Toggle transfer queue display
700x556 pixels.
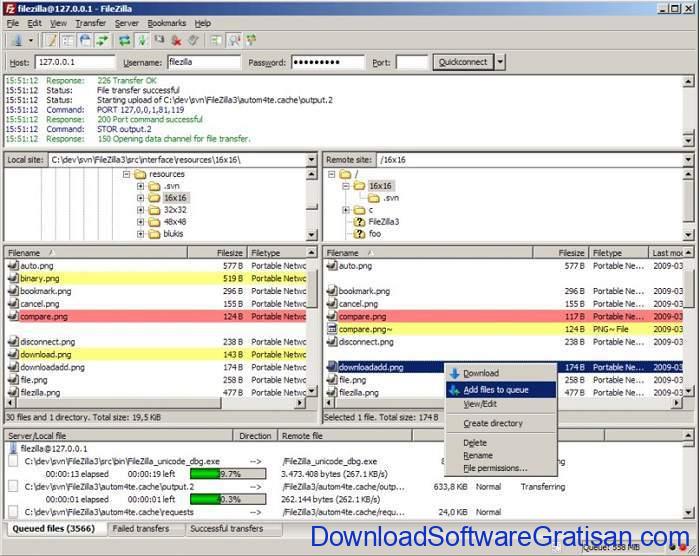click(102, 41)
